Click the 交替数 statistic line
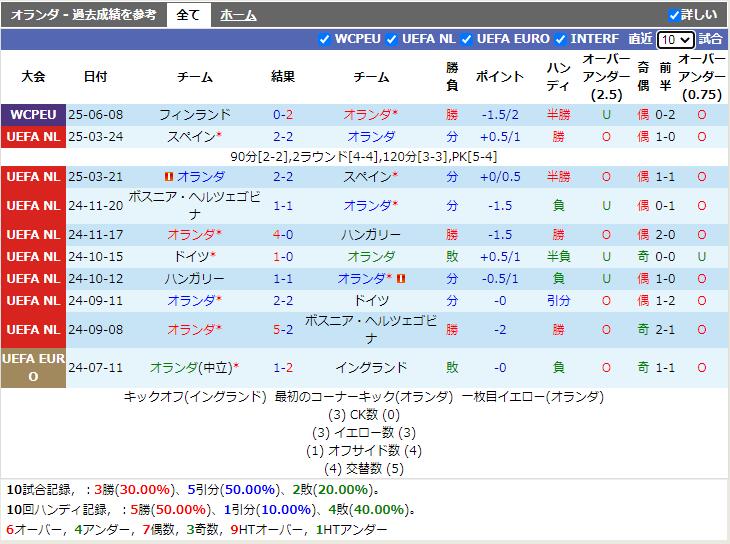 (364, 469)
